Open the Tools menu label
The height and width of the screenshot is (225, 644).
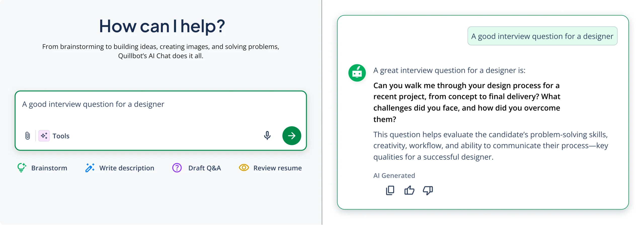61,136
